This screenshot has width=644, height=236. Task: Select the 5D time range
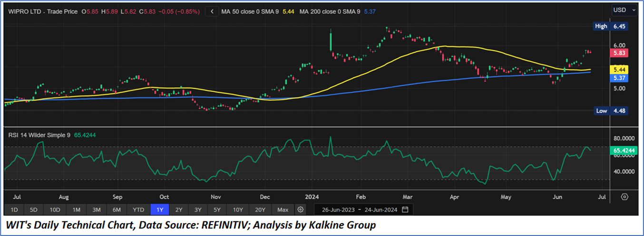coord(33,209)
